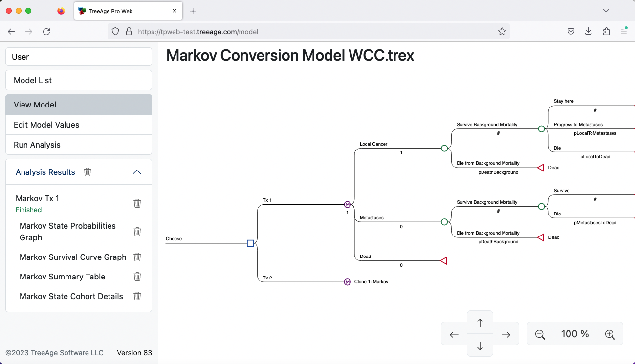Delete the Markov Tx 1 result
The height and width of the screenshot is (364, 635).
(x=137, y=203)
